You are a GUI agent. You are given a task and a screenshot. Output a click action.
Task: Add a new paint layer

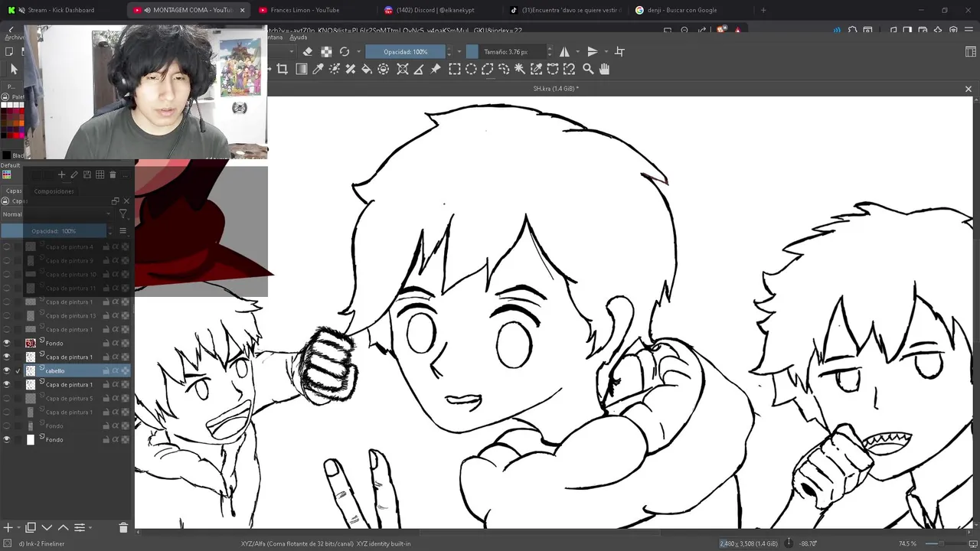pos(8,527)
